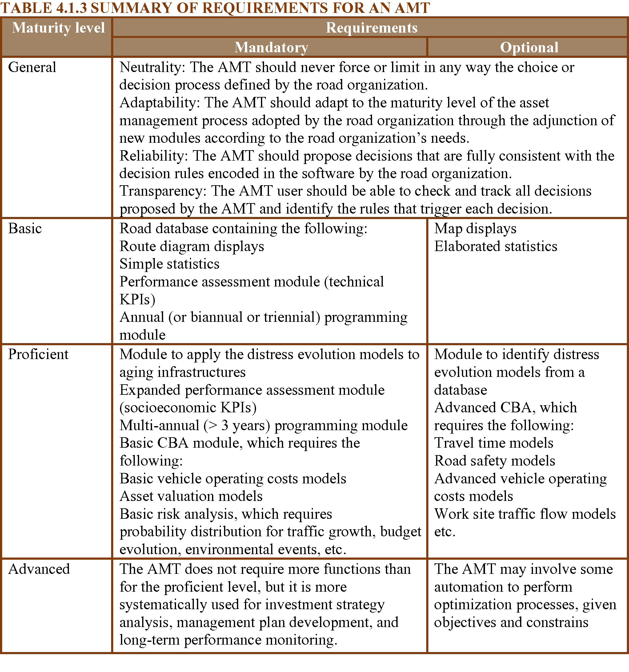Click the Optional column header
This screenshot has height=672, width=629.
(x=529, y=47)
